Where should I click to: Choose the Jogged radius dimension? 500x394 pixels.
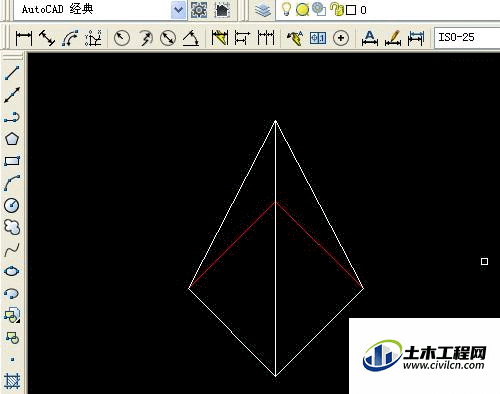(145, 38)
